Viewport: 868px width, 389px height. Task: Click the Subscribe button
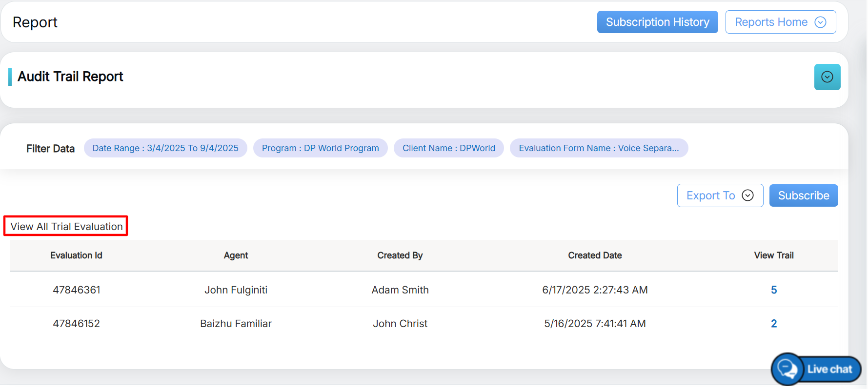click(803, 195)
